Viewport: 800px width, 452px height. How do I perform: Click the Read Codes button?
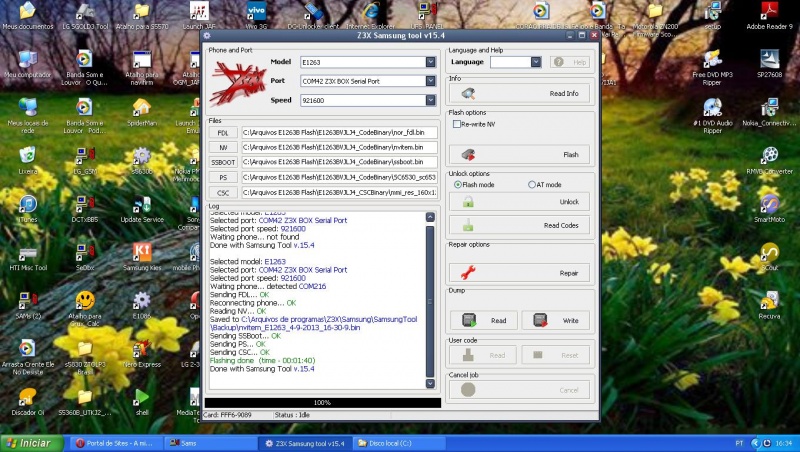coord(520,225)
